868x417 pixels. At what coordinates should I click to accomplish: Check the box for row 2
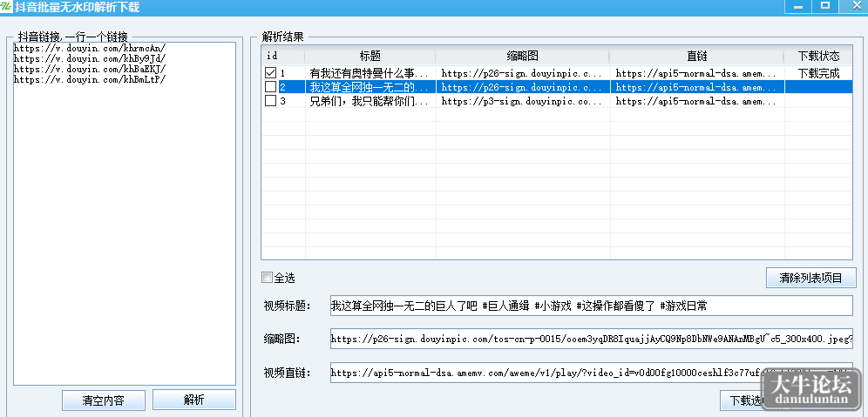[x=270, y=87]
